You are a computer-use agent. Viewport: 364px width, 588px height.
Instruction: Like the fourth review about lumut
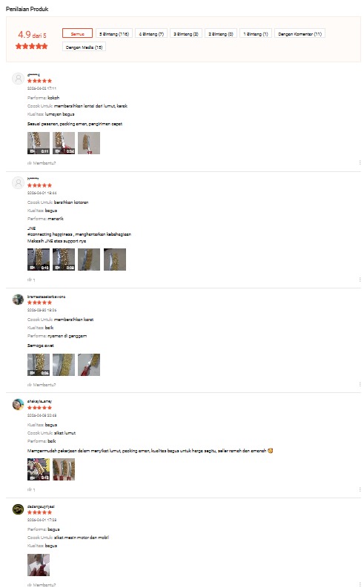coord(31,489)
